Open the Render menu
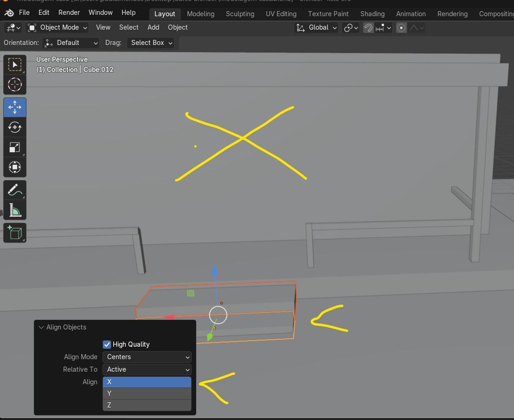 pyautogui.click(x=69, y=13)
